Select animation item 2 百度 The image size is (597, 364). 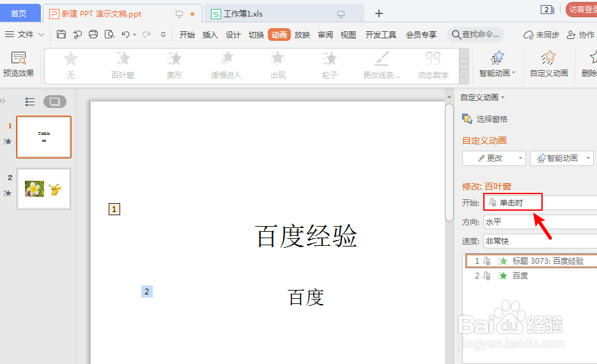pos(531,276)
